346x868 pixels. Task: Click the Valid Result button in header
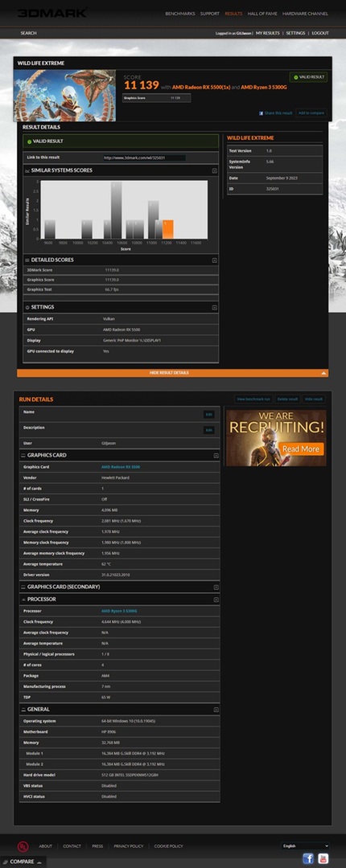click(308, 77)
